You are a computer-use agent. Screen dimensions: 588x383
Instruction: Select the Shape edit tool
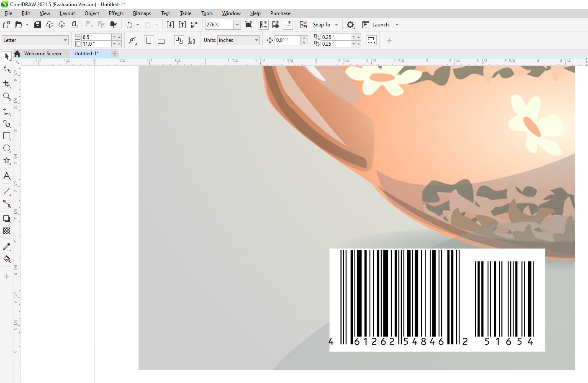(7, 69)
